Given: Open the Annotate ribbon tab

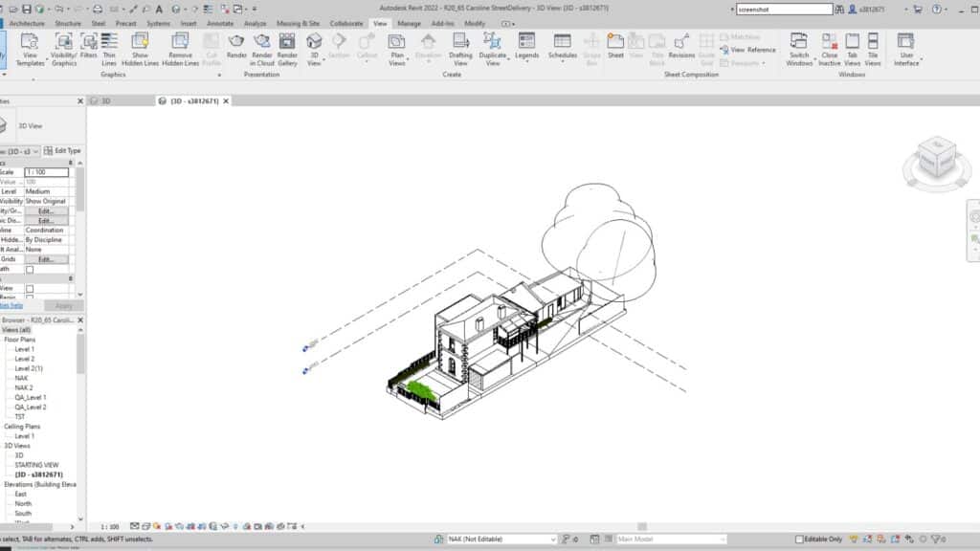Looking at the screenshot, I should (220, 23).
